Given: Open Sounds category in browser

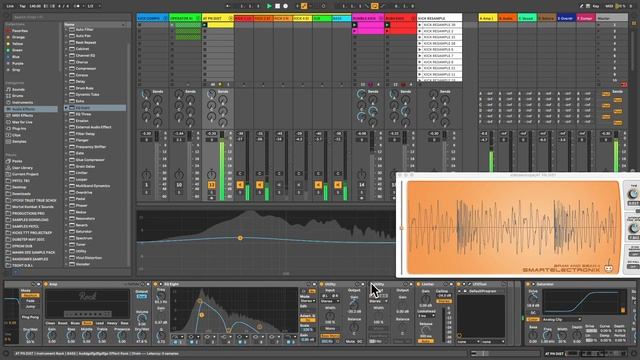Looking at the screenshot, I should tap(18, 89).
